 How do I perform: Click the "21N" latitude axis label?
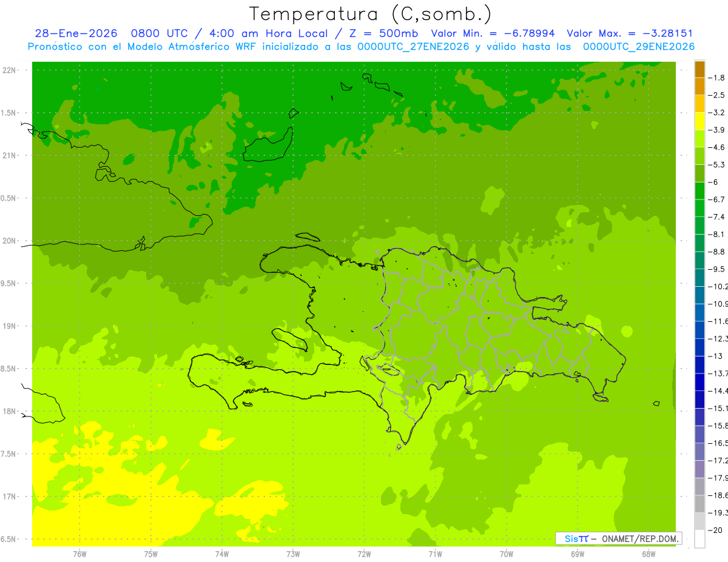click(x=10, y=156)
